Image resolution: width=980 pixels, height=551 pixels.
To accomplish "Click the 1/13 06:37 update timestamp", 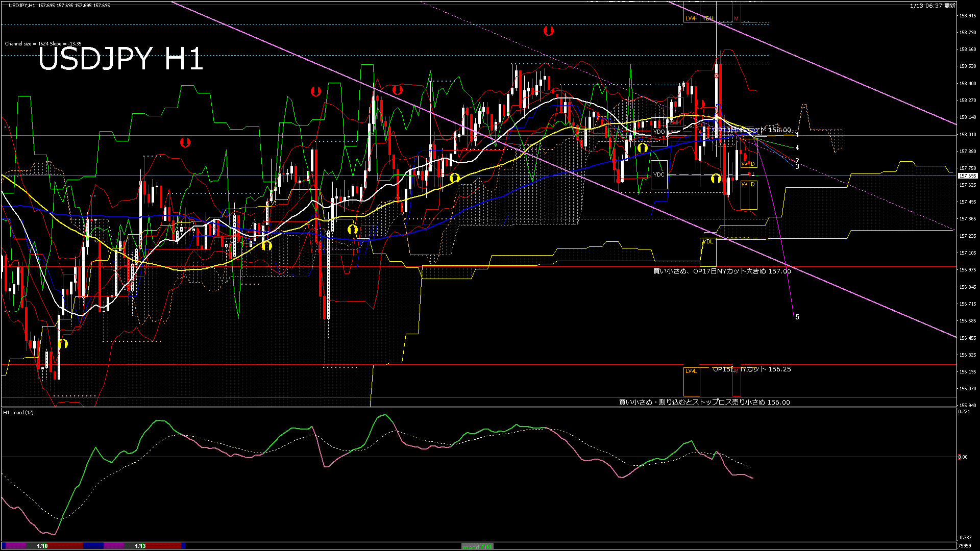I will tap(932, 6).
